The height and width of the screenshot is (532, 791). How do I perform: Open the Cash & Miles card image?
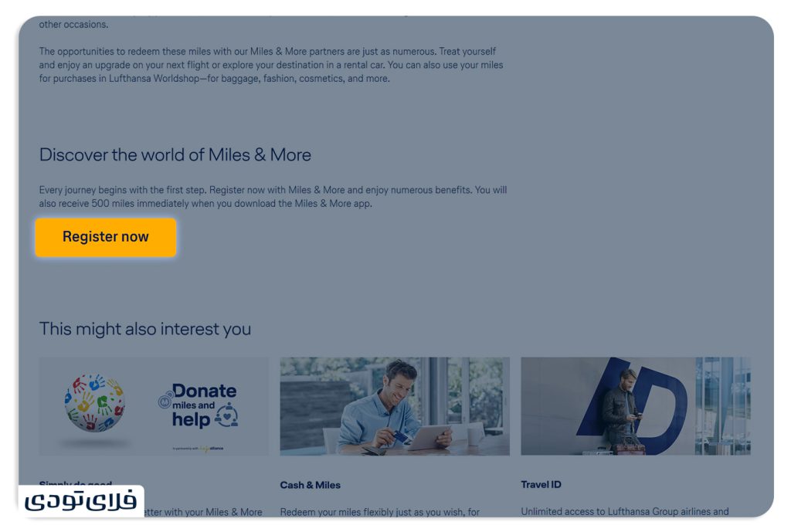[395, 406]
